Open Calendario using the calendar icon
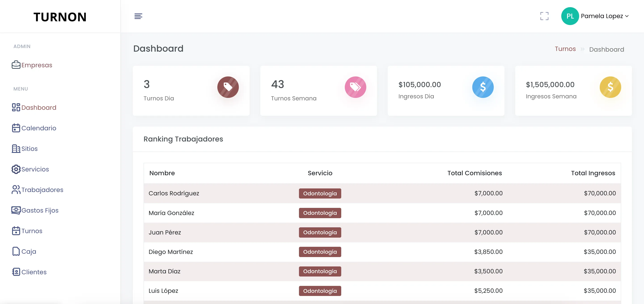Image resolution: width=644 pixels, height=304 pixels. [x=16, y=128]
